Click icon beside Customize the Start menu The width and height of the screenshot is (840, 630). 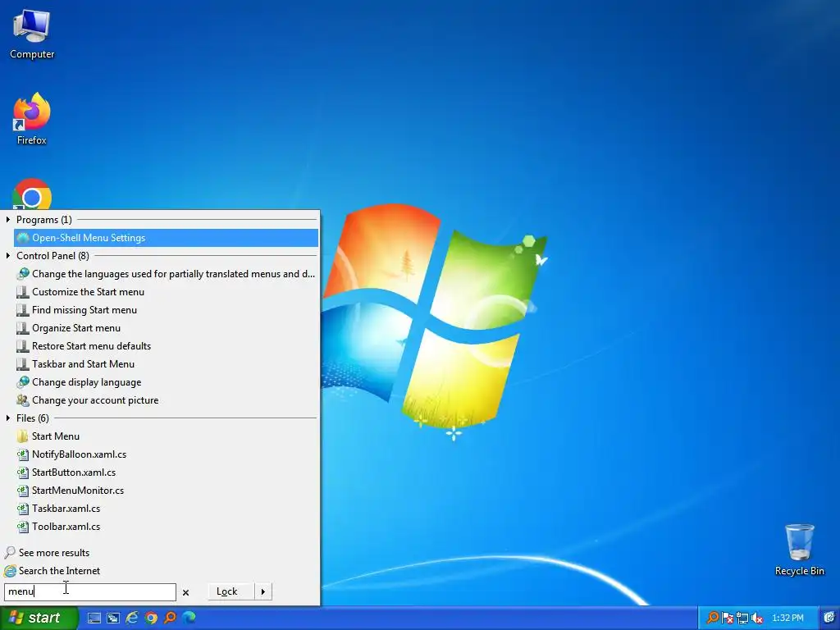22,293
